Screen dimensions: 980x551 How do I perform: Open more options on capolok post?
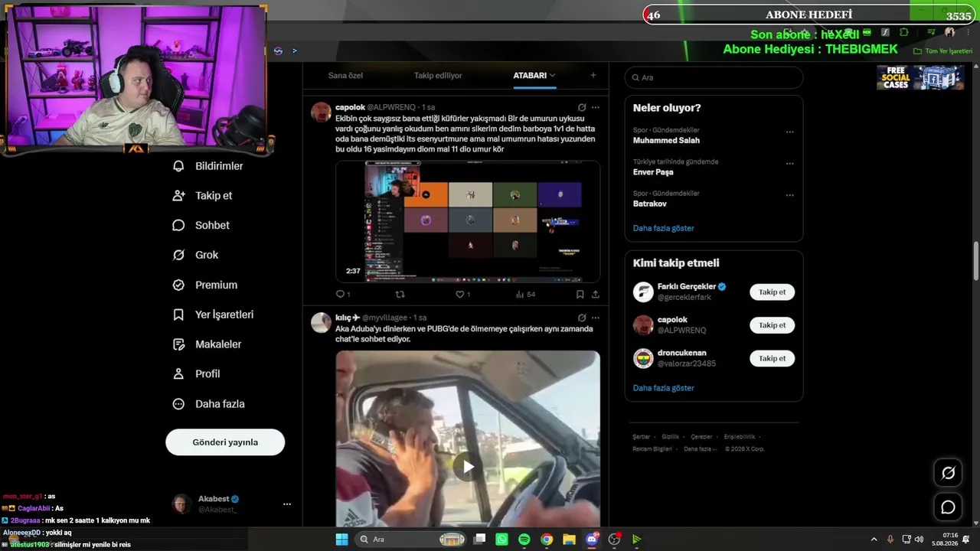596,107
